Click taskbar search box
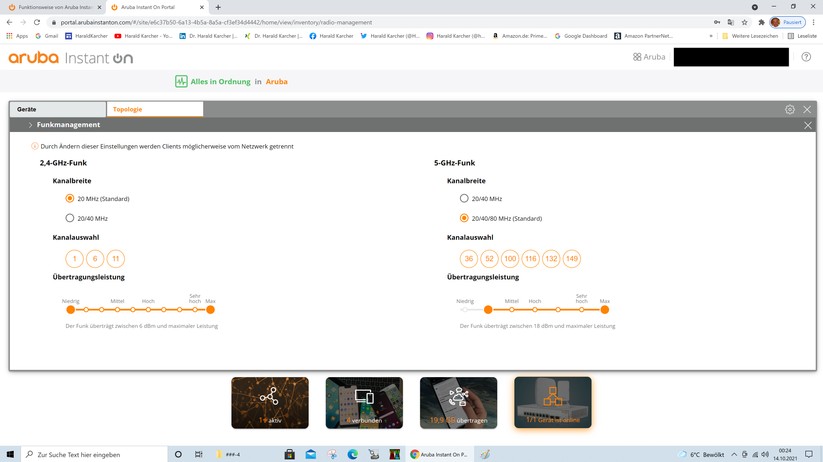 coord(94,454)
